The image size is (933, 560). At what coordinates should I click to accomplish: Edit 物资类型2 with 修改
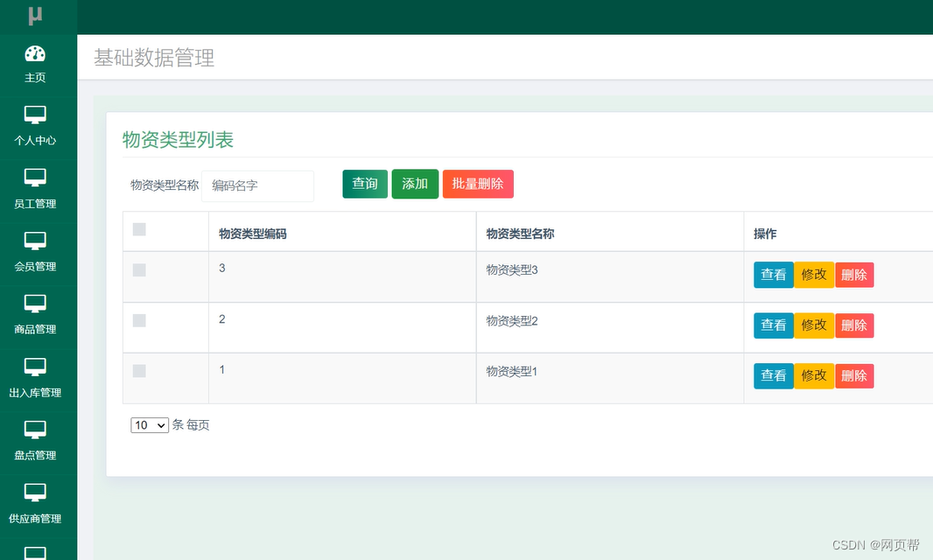[x=814, y=325]
